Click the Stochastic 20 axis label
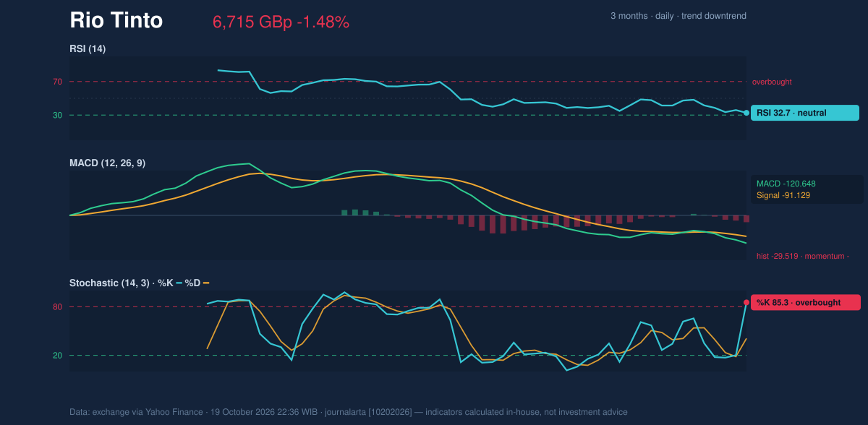868x425 pixels. coord(57,356)
